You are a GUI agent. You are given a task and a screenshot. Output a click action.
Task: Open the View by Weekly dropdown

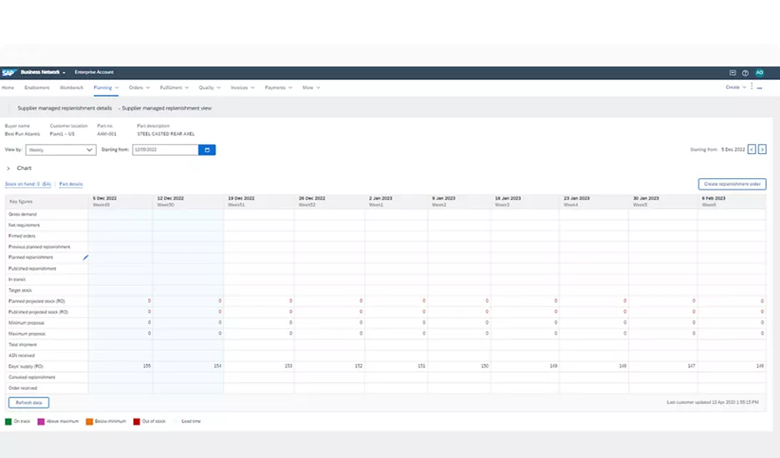[x=60, y=150]
